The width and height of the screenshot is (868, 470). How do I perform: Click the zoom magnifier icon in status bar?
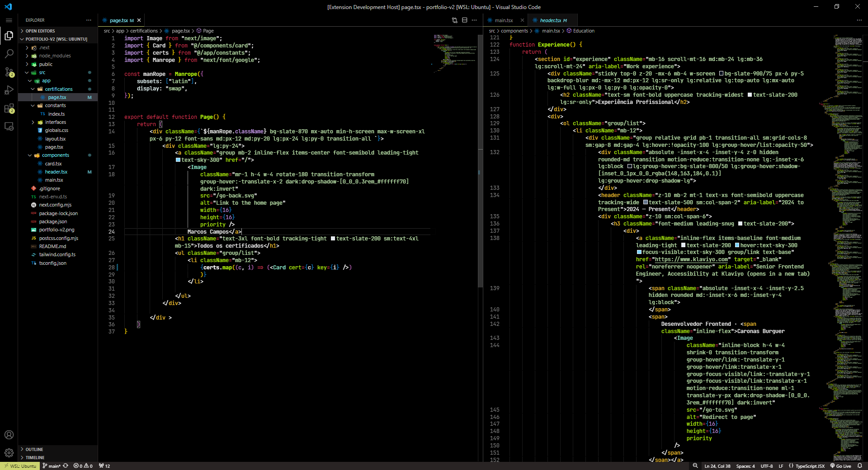click(x=695, y=466)
